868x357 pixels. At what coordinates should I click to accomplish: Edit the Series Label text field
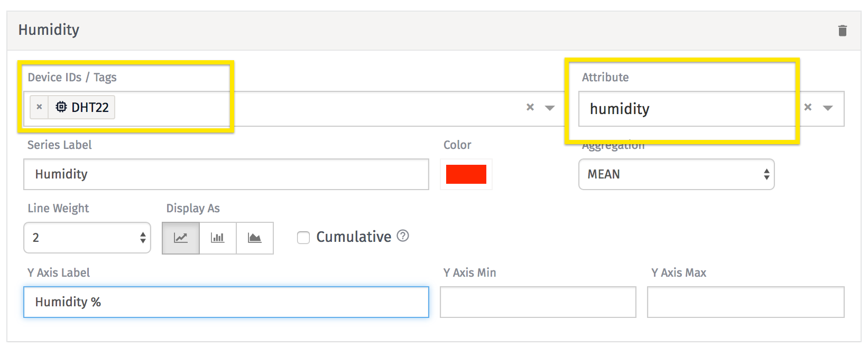pos(226,174)
